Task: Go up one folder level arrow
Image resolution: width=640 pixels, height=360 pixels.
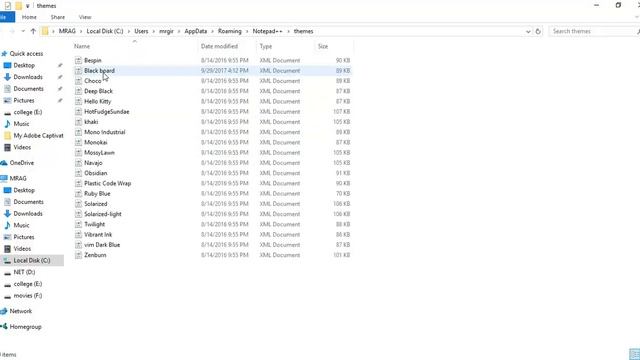Action: [33, 31]
